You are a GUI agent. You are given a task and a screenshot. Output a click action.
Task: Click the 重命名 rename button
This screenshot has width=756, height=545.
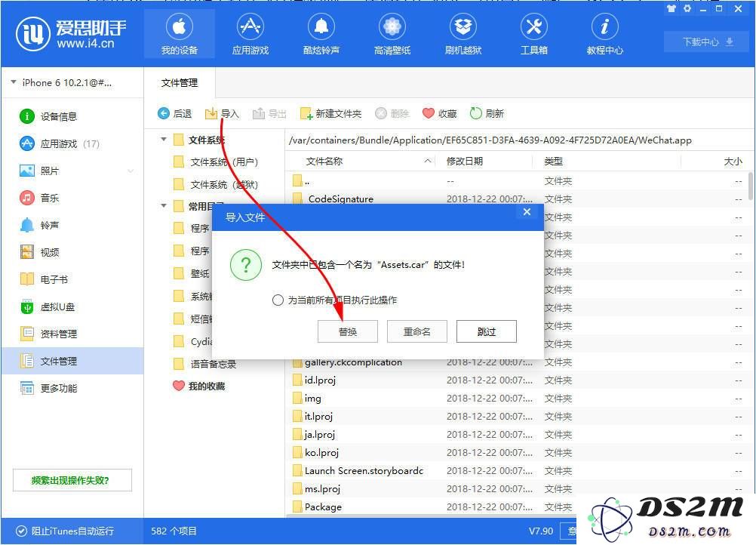[417, 331]
